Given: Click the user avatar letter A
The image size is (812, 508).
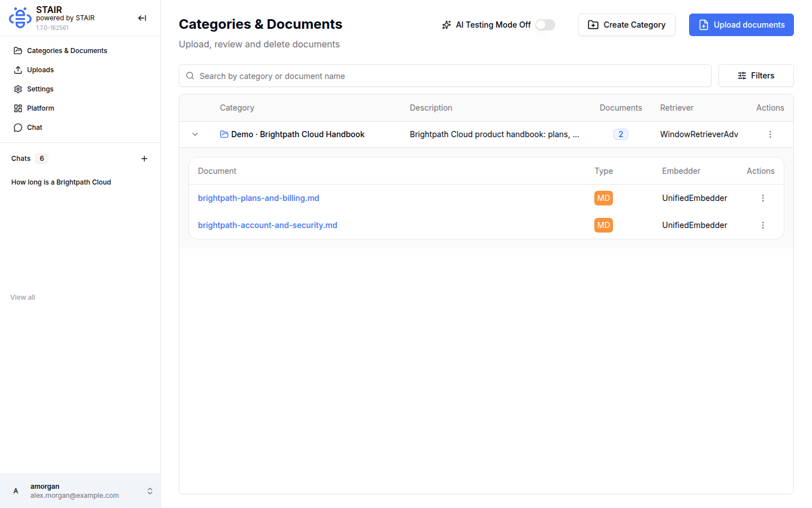Looking at the screenshot, I should (16, 491).
